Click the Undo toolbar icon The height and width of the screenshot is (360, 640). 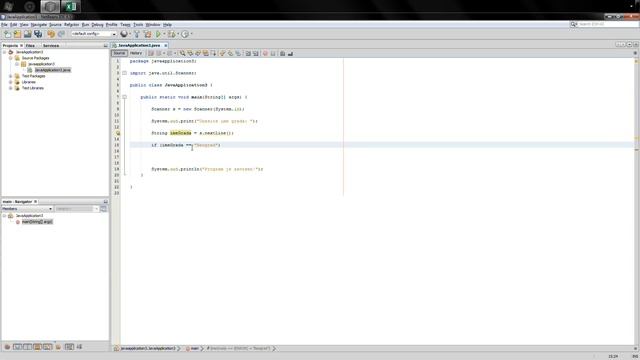click(x=51, y=34)
